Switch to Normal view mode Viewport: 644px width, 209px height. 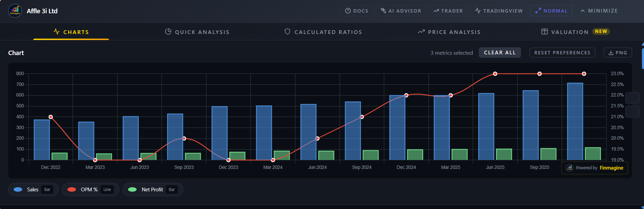[551, 11]
